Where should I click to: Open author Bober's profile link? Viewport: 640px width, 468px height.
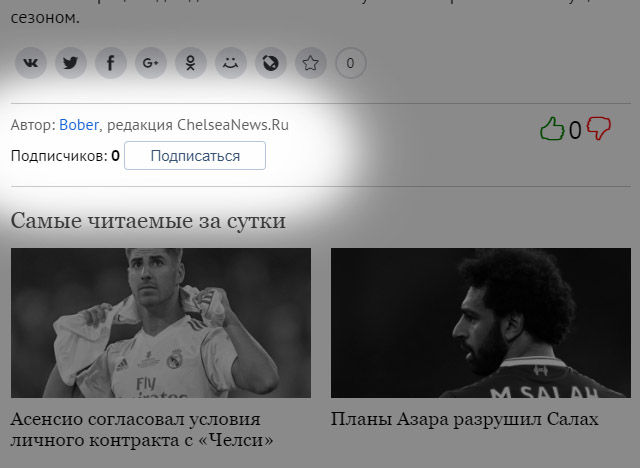(79, 125)
